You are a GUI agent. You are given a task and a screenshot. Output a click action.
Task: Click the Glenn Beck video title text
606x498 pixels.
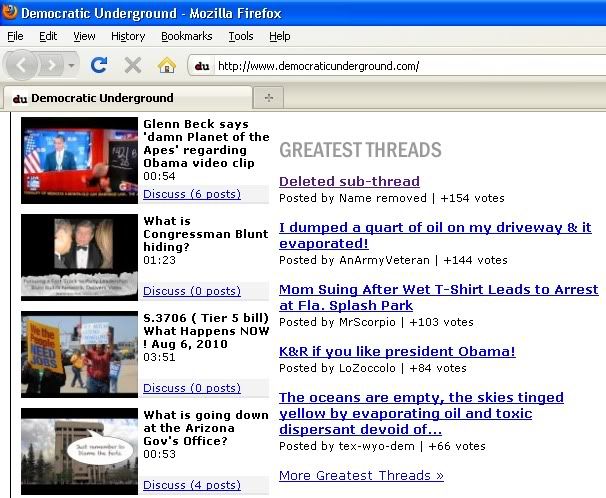[x=206, y=143]
